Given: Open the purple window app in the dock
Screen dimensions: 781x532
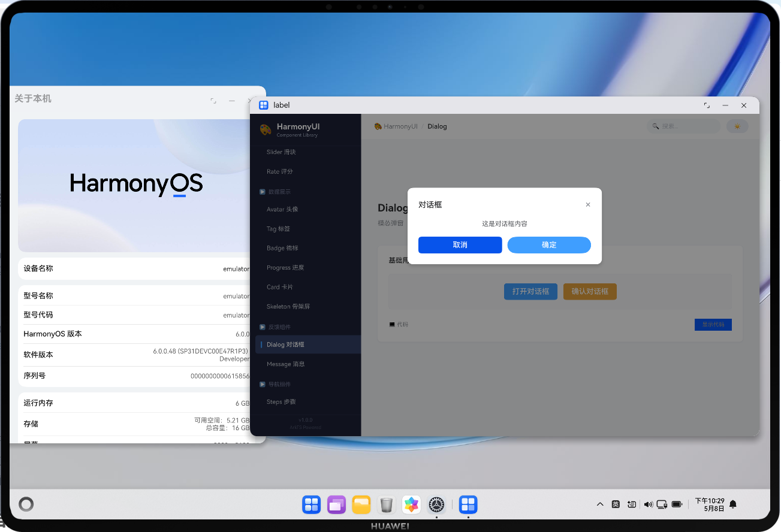Looking at the screenshot, I should pyautogui.click(x=336, y=505).
